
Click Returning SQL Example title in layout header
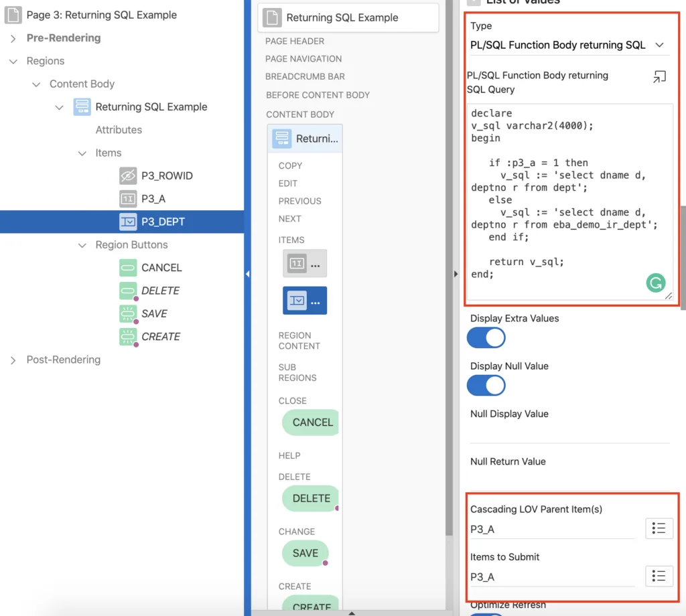pyautogui.click(x=342, y=17)
